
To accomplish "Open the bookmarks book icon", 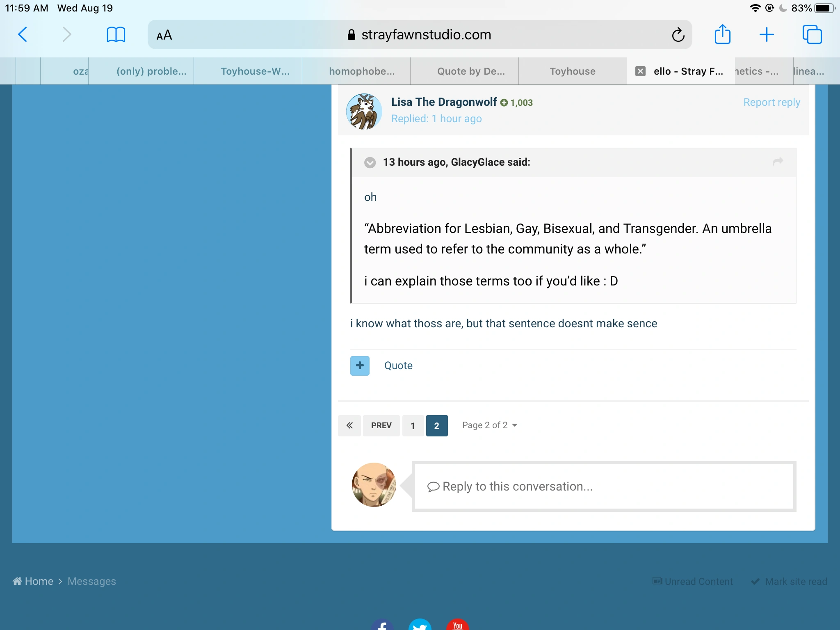I will tap(116, 34).
